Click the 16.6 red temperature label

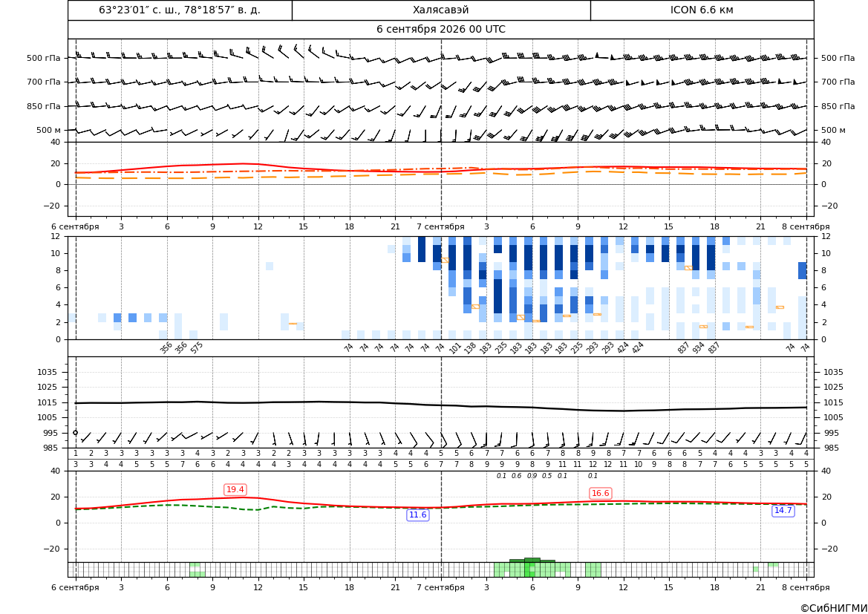[x=601, y=493]
